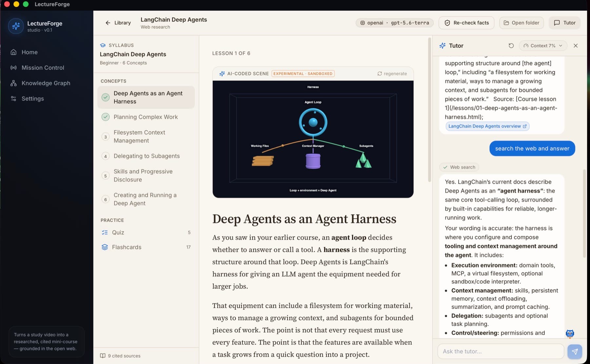This screenshot has width=590, height=364.
Task: Click the tutor chat scrollbar
Action: [584, 213]
